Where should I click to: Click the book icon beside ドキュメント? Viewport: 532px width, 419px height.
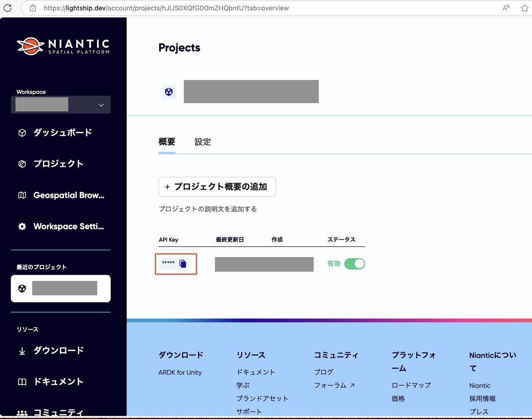(22, 382)
